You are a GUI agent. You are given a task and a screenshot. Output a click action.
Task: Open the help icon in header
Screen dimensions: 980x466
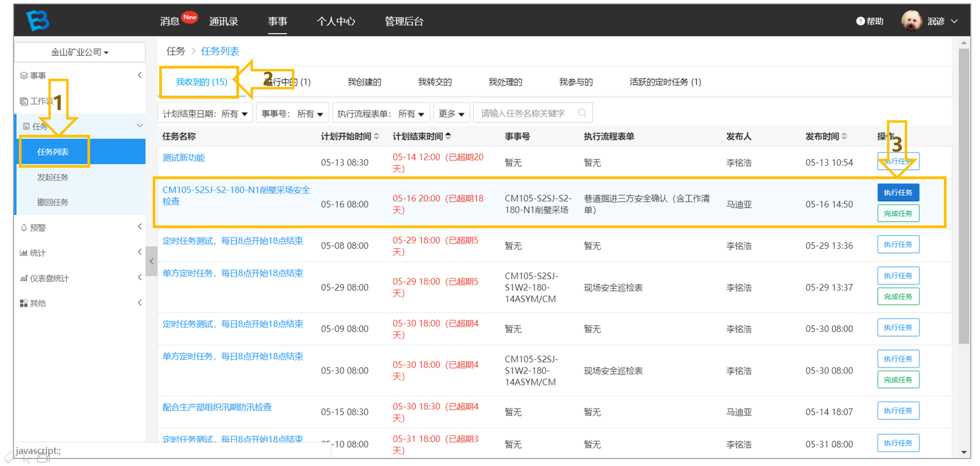point(860,21)
